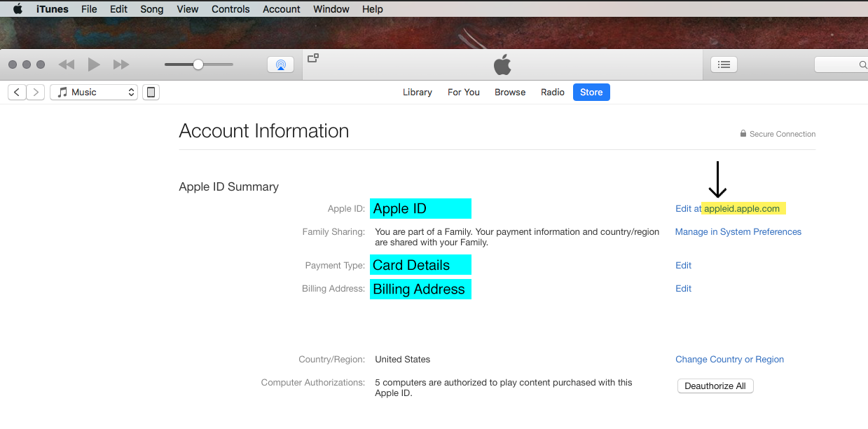Image resolution: width=868 pixels, height=429 pixels.
Task: Click the search field
Action: [x=841, y=64]
